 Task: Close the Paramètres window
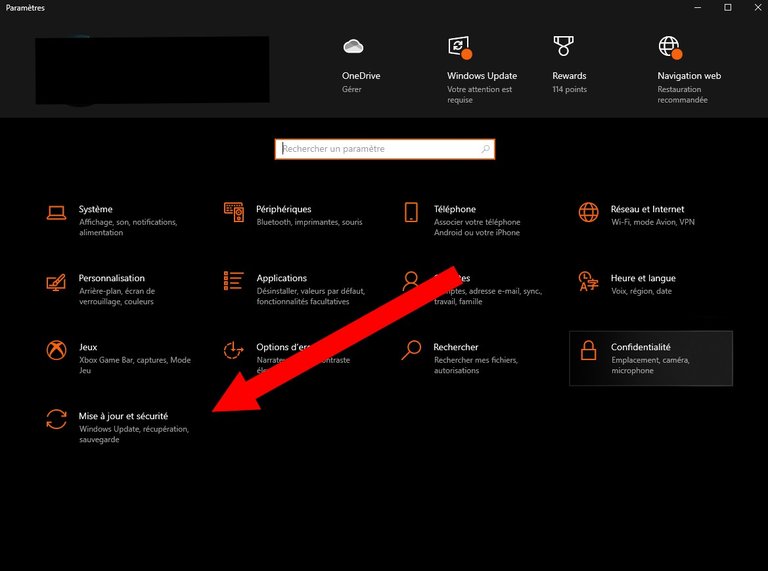point(758,7)
